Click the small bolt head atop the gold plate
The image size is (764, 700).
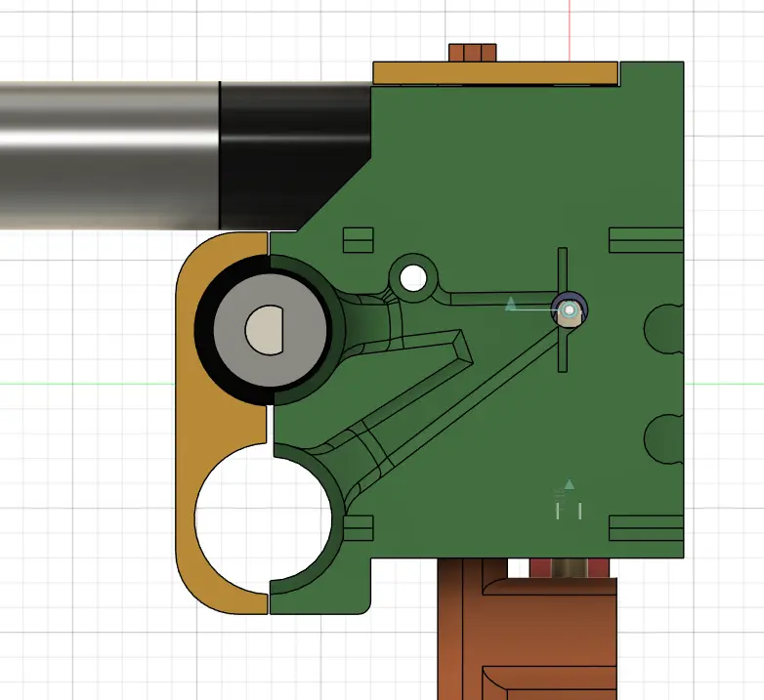472,52
